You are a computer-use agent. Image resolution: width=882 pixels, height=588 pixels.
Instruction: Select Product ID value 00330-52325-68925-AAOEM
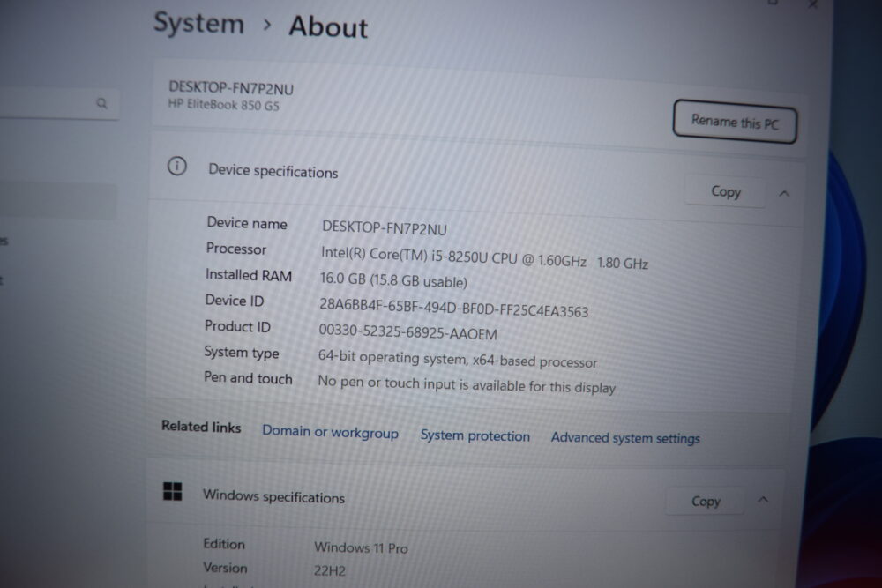408,331
